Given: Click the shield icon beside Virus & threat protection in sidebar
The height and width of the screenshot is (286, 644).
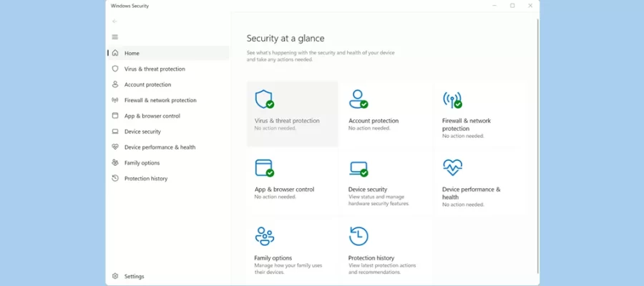Looking at the screenshot, I should (x=115, y=69).
